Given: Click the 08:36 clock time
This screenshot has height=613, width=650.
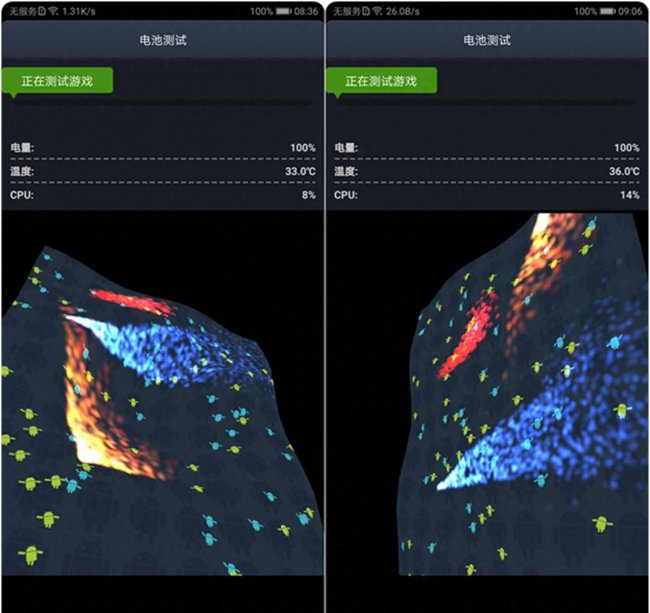Looking at the screenshot, I should (x=306, y=12).
